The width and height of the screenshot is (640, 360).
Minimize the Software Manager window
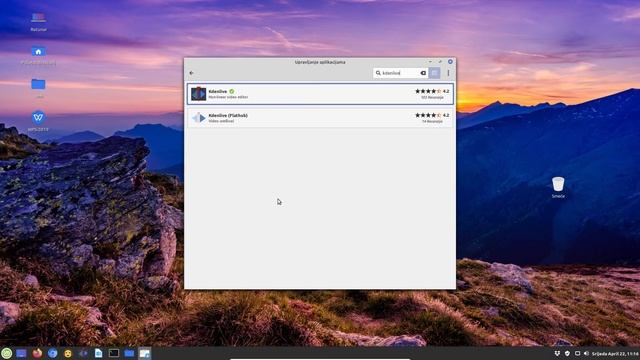430,62
